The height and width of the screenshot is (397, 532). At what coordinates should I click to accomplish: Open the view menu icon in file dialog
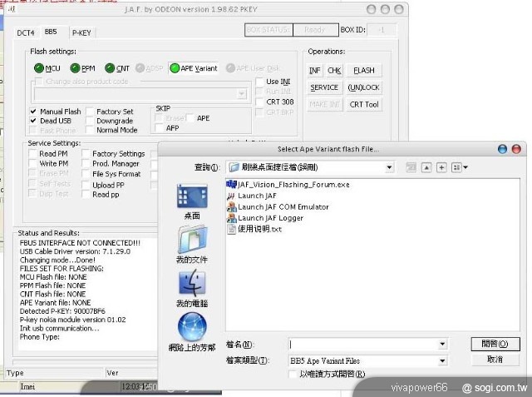tap(460, 167)
